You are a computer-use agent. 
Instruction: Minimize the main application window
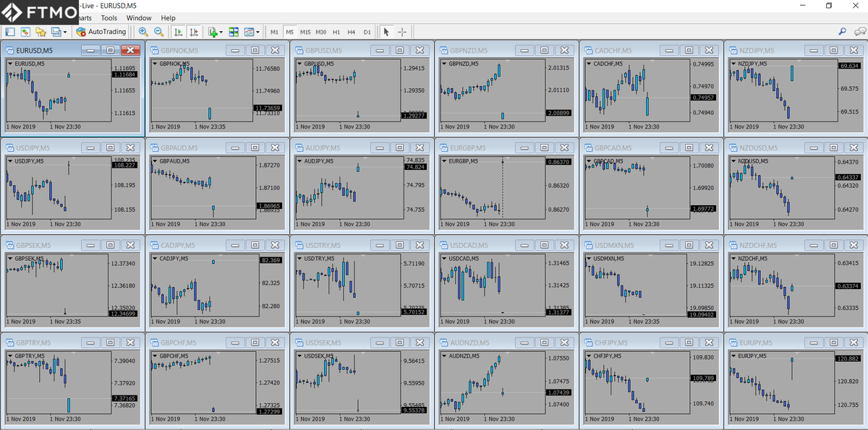tap(804, 6)
